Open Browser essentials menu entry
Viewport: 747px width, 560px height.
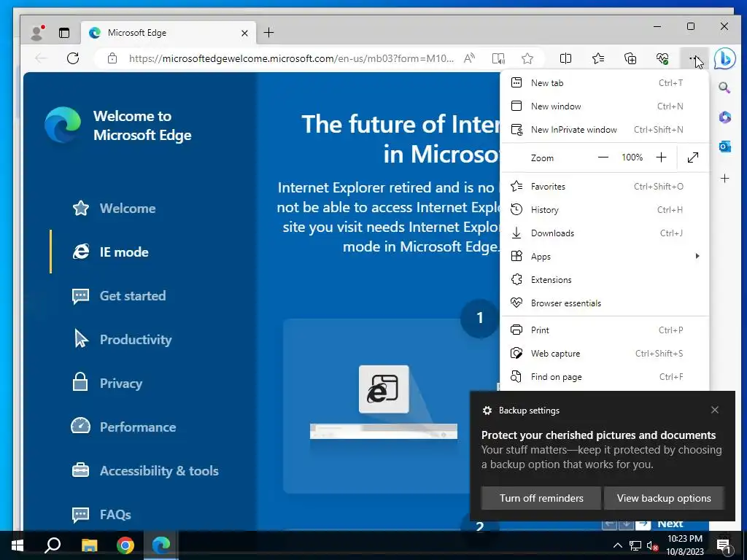[x=605, y=303]
